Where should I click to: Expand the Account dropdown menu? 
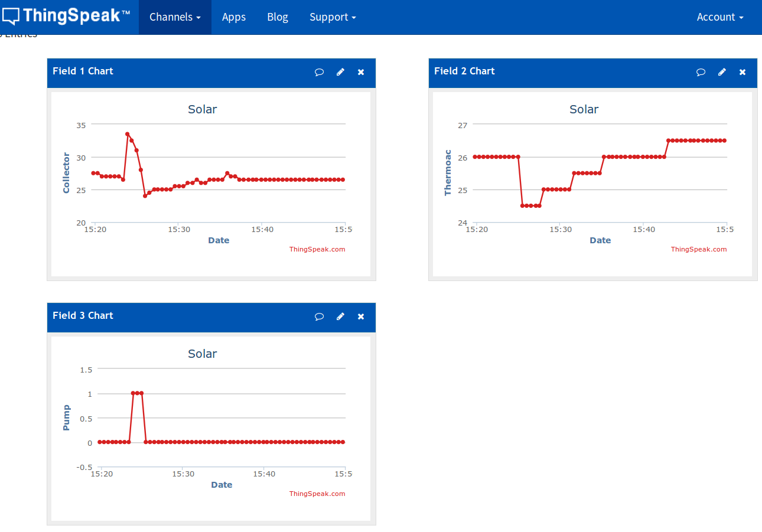coord(720,17)
